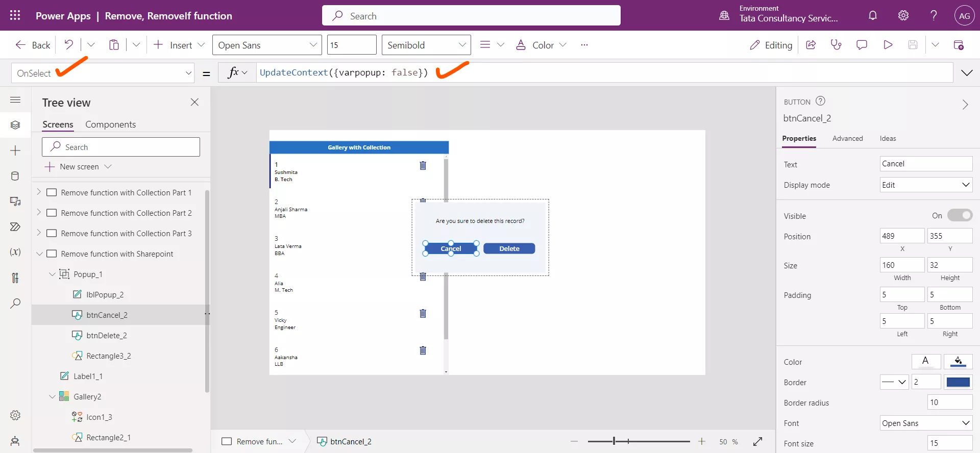Click the blue border color swatch
Image resolution: width=980 pixels, height=453 pixels.
click(958, 382)
